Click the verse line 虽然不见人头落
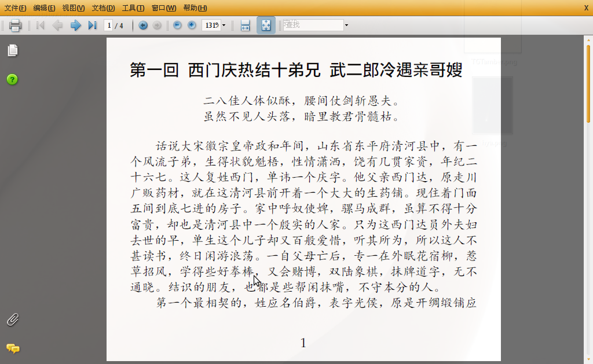This screenshot has height=364, width=593. (247, 116)
